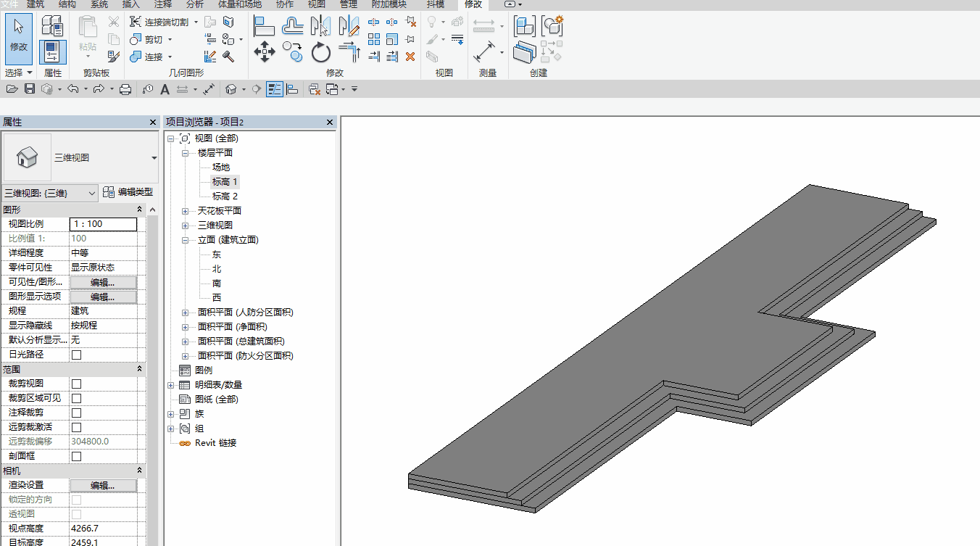Image resolution: width=980 pixels, height=546 pixels.
Task: Click Trim/Extend to Corner tool
Action: 349,52
